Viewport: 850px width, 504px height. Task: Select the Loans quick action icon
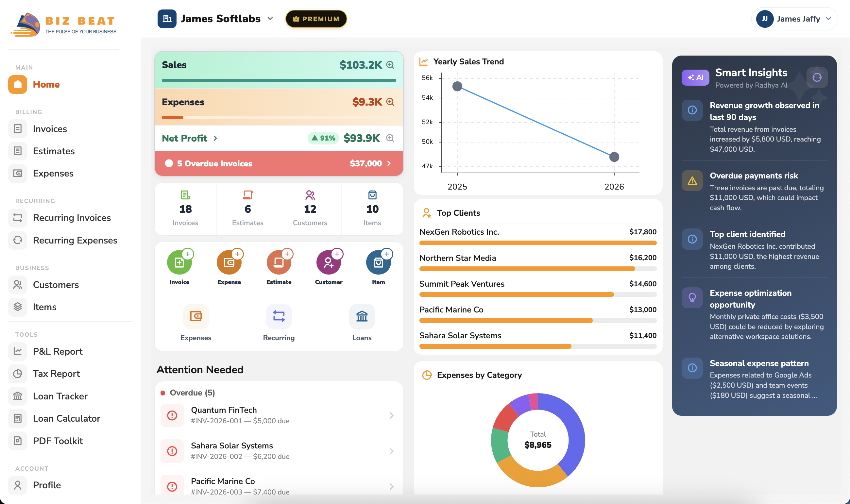[362, 316]
